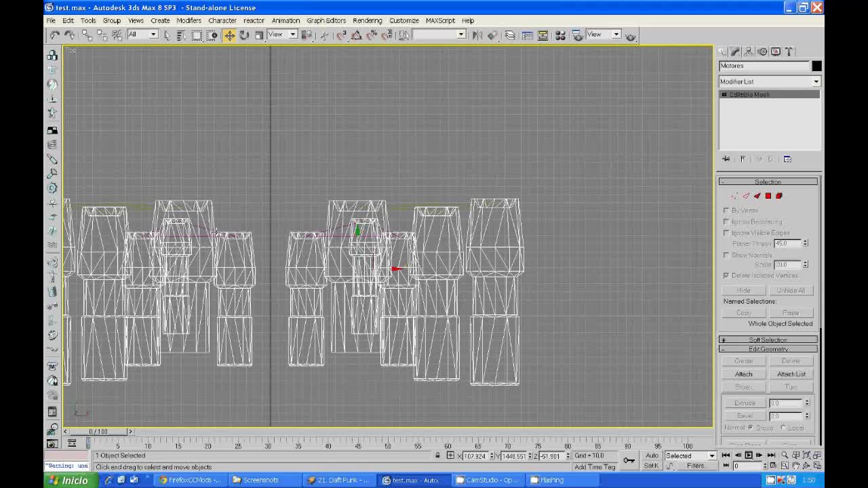Activate the Select and Move tool
This screenshot has width=868, height=488.
229,35
